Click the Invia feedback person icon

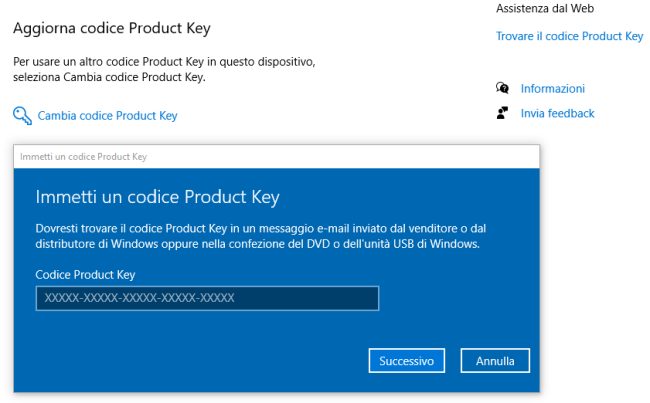(502, 113)
